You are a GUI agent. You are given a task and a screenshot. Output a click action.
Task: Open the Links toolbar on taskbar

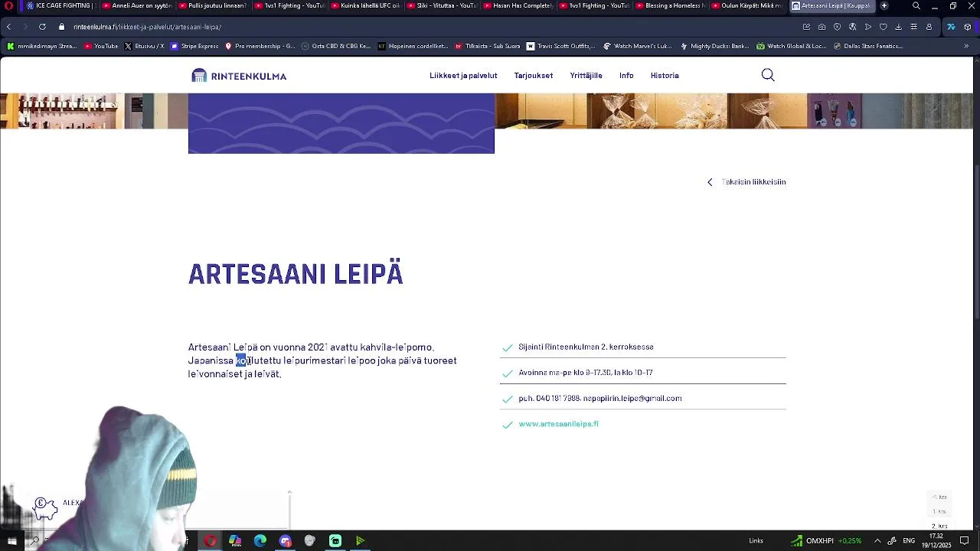[x=756, y=541]
